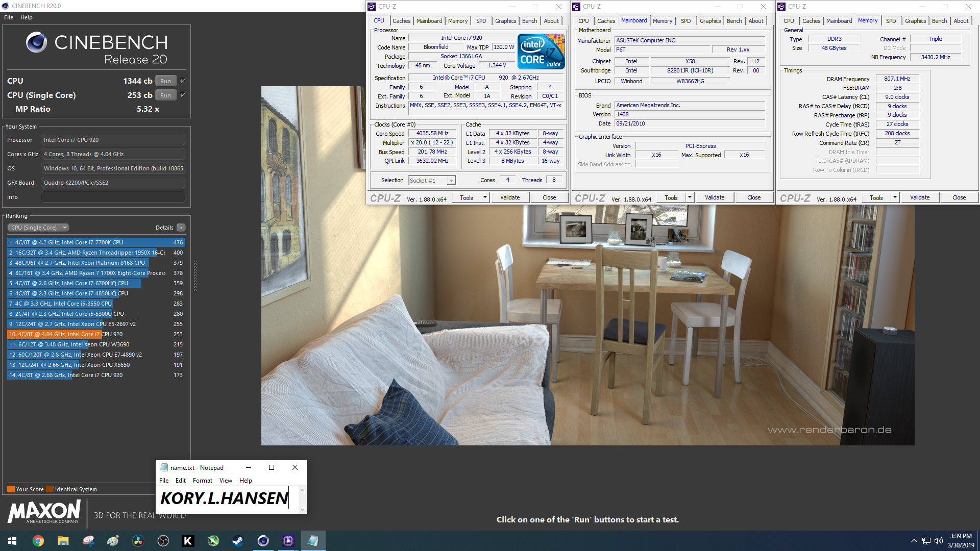This screenshot has height=551, width=980.
Task: Open the network tray icon
Action: (x=926, y=541)
